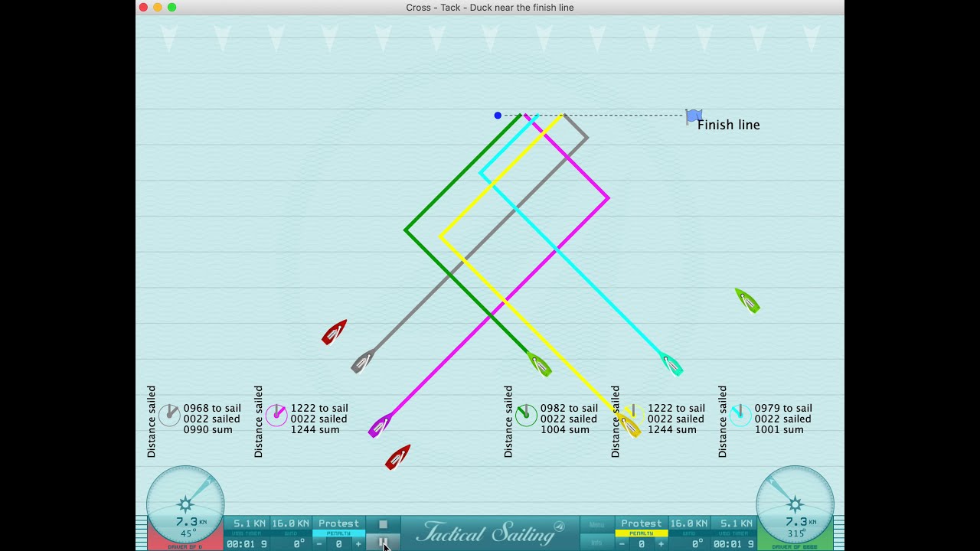Select the lime green sailboat on the right
The height and width of the screenshot is (551, 980).
point(747,301)
